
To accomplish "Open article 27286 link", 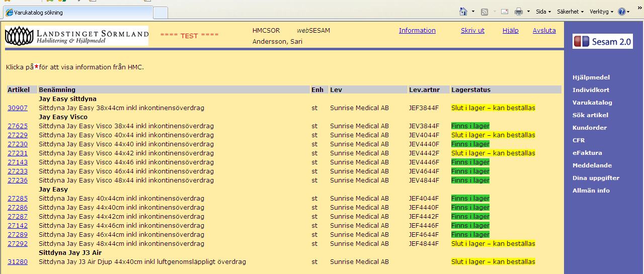I will [x=18, y=208].
